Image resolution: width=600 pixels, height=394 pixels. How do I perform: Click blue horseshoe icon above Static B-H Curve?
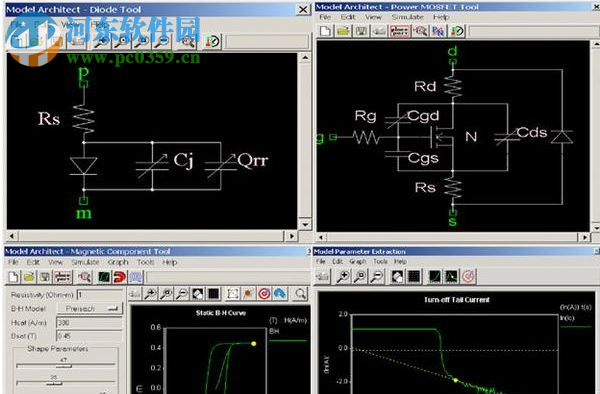point(280,294)
